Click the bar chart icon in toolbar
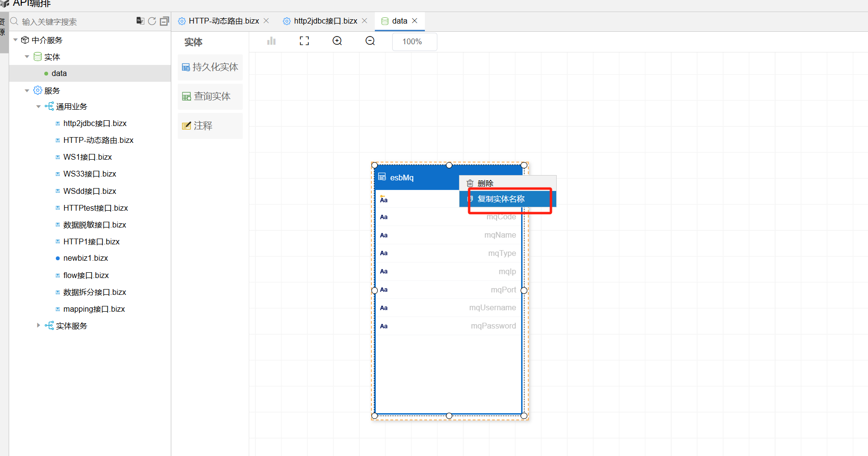868x456 pixels. click(271, 41)
